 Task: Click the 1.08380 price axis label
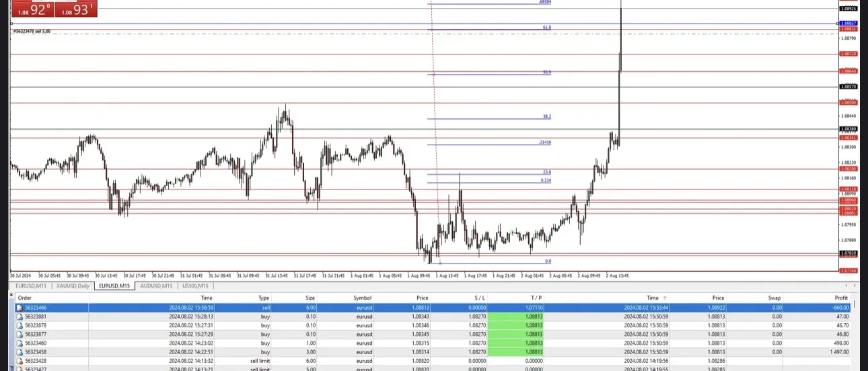848,128
